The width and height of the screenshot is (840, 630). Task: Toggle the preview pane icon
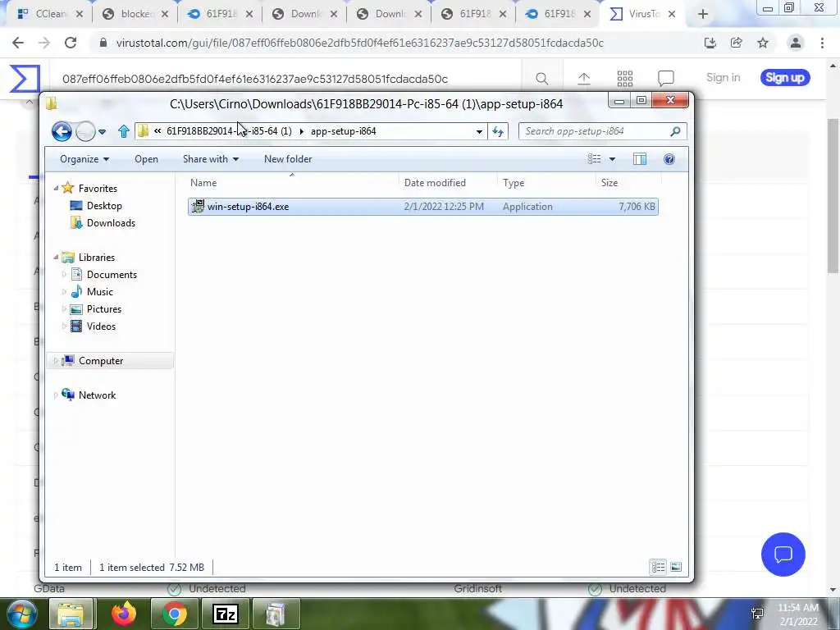tap(640, 158)
